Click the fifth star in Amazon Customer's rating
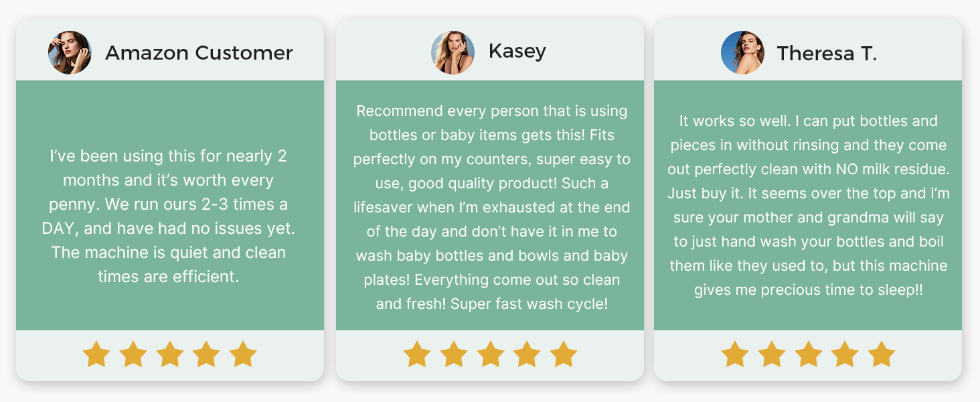The width and height of the screenshot is (980, 402). [243, 354]
